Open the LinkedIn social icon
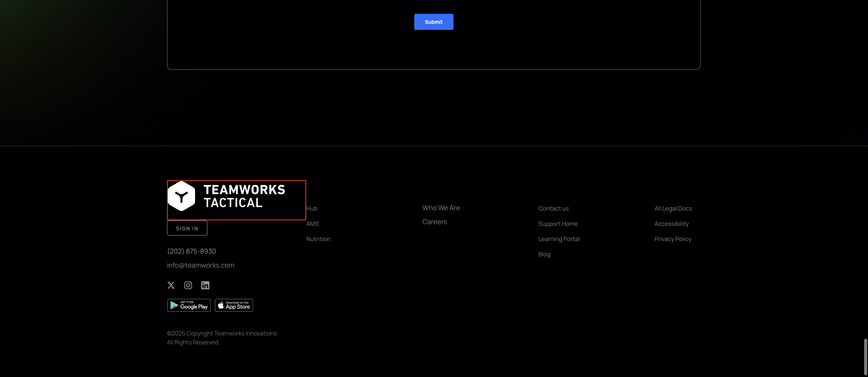The width and height of the screenshot is (868, 377). tap(205, 285)
